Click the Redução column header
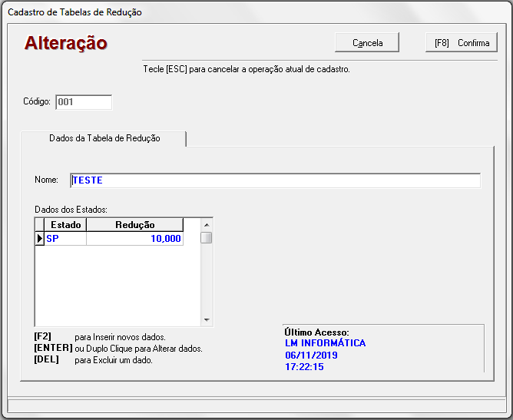Image resolution: width=513 pixels, height=420 pixels. point(134,225)
